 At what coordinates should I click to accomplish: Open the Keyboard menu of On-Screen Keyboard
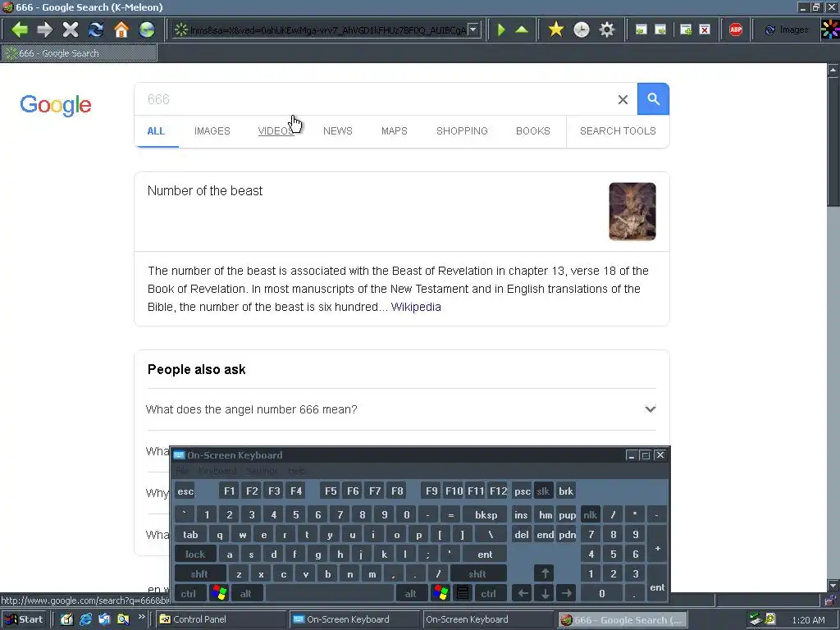(217, 471)
